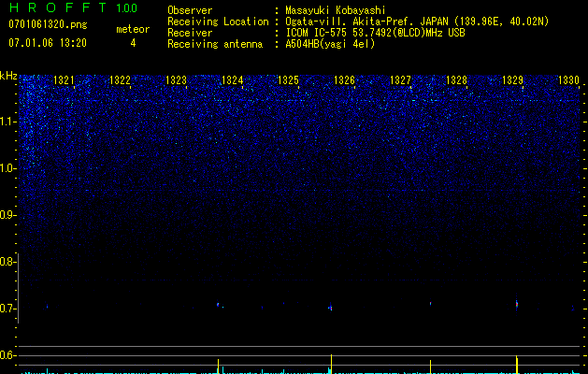Click the 0.9 kHz frequency tick
The width and height of the screenshot is (588, 374).
[7, 215]
